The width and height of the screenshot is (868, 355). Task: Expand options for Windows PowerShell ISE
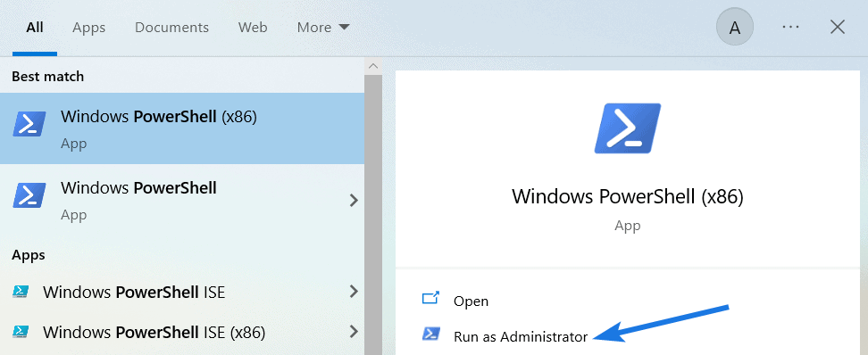[x=354, y=292]
